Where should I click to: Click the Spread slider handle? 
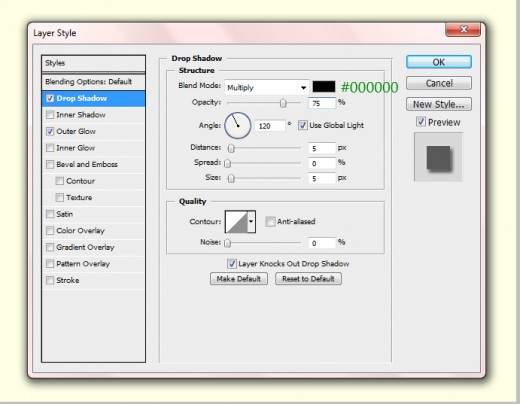coord(228,163)
